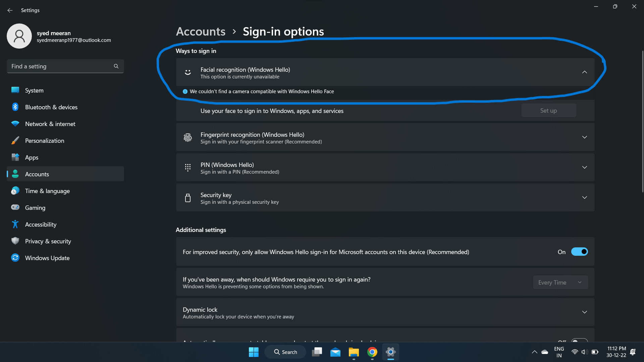Image resolution: width=644 pixels, height=362 pixels.
Task: Click the Bluetooth & devices sidebar icon
Action: pos(15,107)
